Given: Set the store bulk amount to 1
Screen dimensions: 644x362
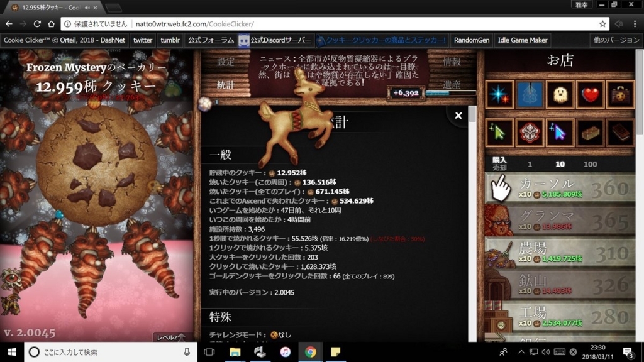Looking at the screenshot, I should click(530, 164).
